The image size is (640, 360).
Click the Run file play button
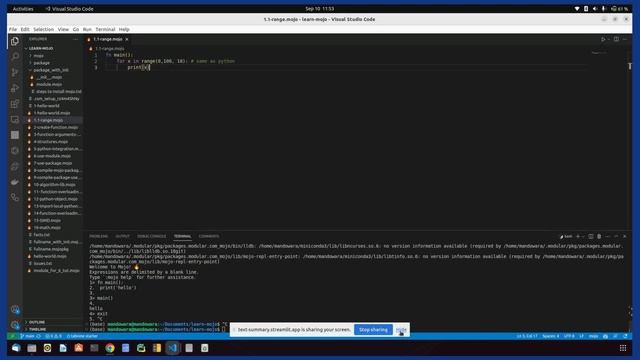[x=602, y=39]
